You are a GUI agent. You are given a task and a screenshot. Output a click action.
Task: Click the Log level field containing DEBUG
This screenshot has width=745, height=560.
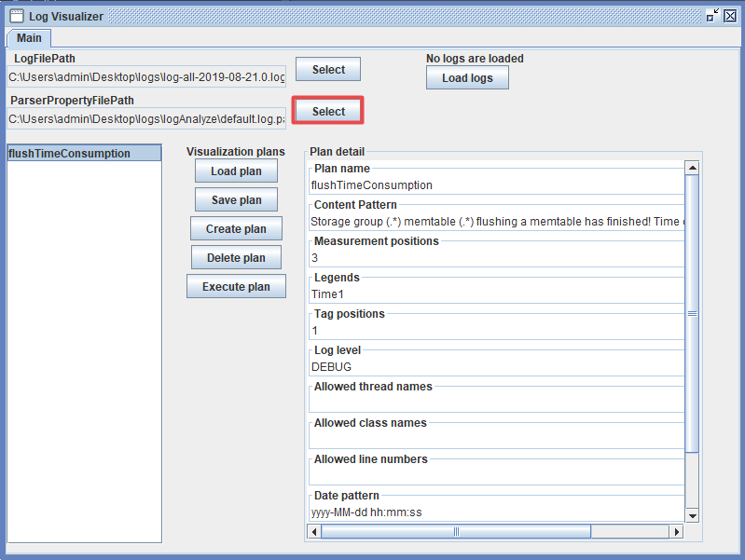496,367
